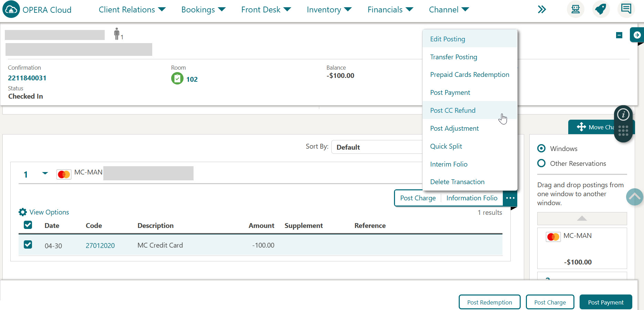This screenshot has width=644, height=310.
Task: Open transaction code 27012020 link
Action: point(100,246)
